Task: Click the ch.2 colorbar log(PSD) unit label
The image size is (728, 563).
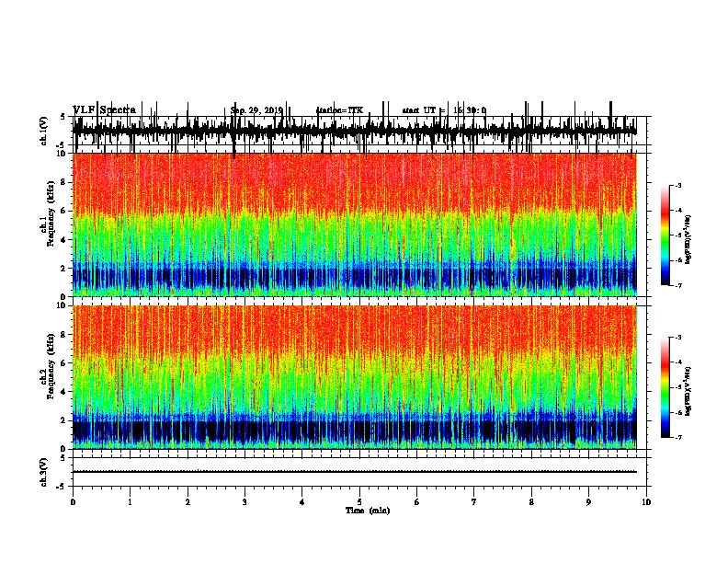Action: pyautogui.click(x=688, y=391)
